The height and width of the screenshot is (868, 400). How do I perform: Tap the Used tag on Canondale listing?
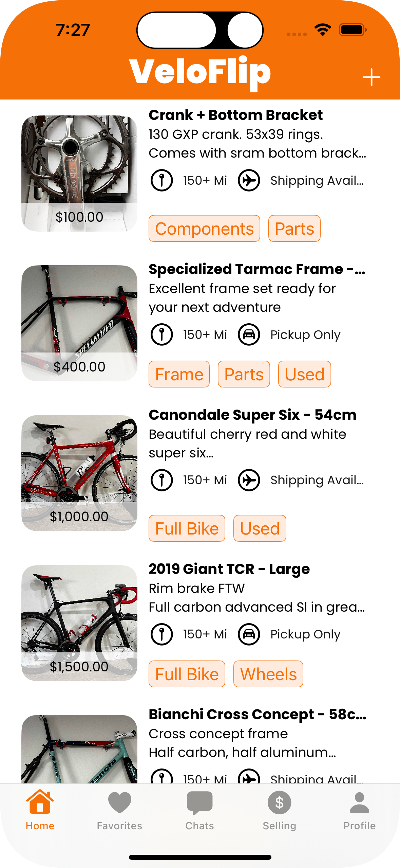click(260, 528)
